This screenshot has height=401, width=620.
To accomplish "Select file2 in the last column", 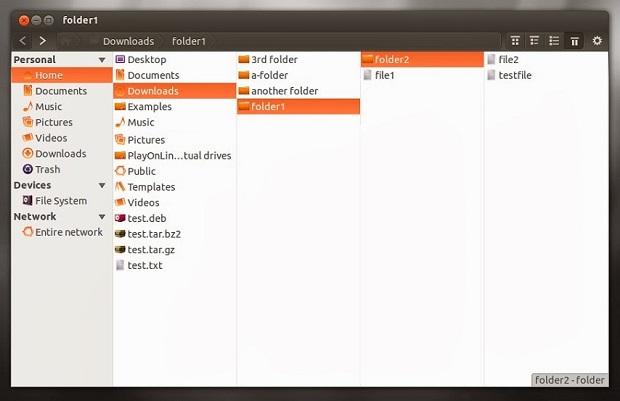I will coord(546,59).
